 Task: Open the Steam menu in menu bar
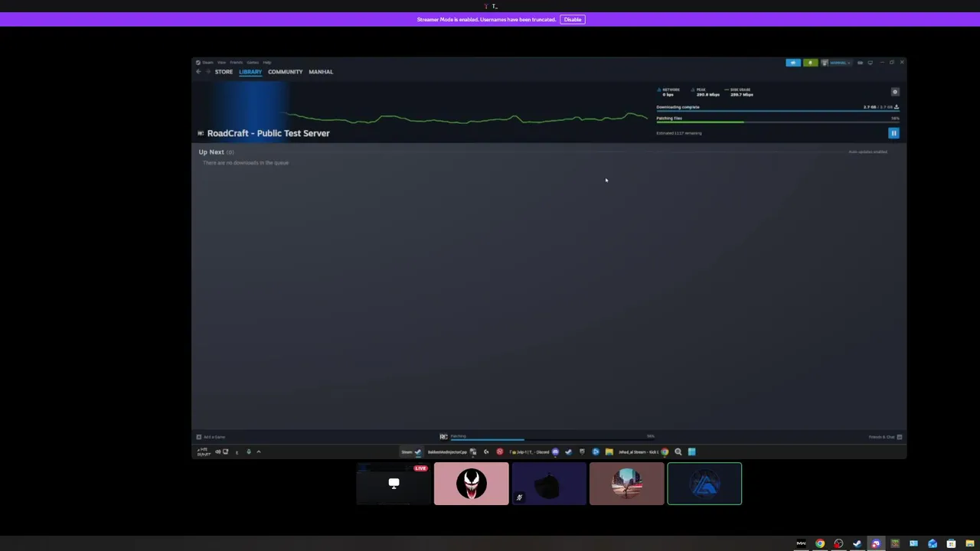[x=207, y=63]
